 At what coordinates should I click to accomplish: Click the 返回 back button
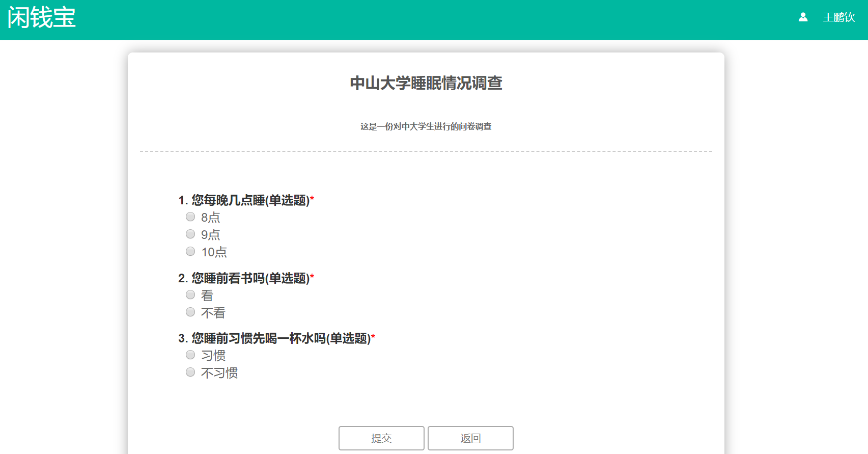click(470, 438)
